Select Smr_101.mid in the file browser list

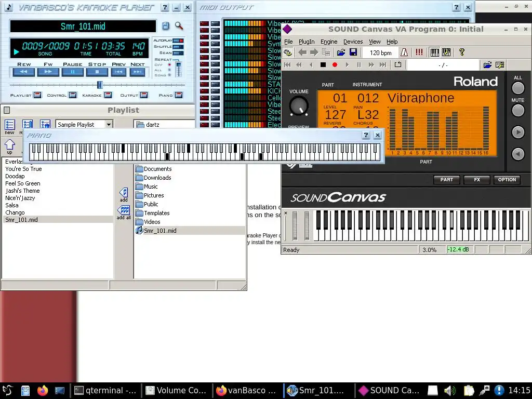point(160,231)
